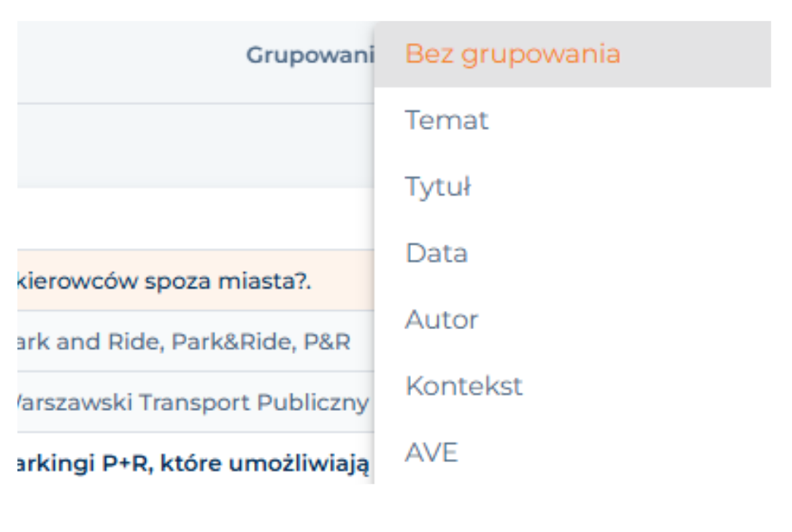Group results by Data
Image resolution: width=792 pixels, height=532 pixels.
437,253
